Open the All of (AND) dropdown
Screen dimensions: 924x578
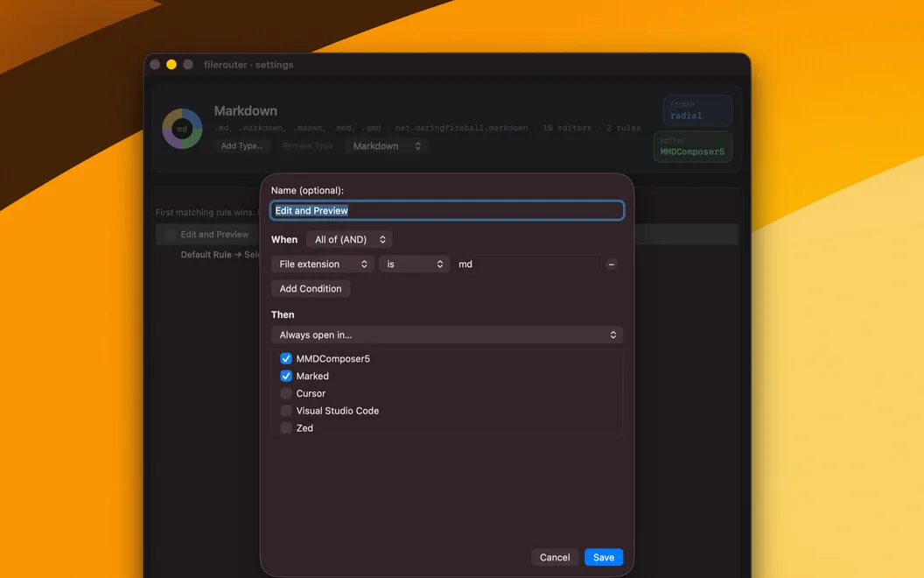[349, 239]
